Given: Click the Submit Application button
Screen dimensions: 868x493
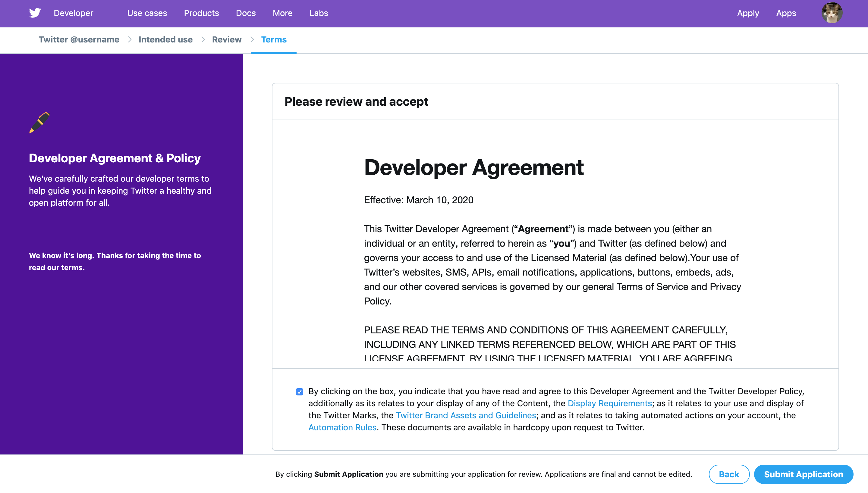Looking at the screenshot, I should coord(804,474).
